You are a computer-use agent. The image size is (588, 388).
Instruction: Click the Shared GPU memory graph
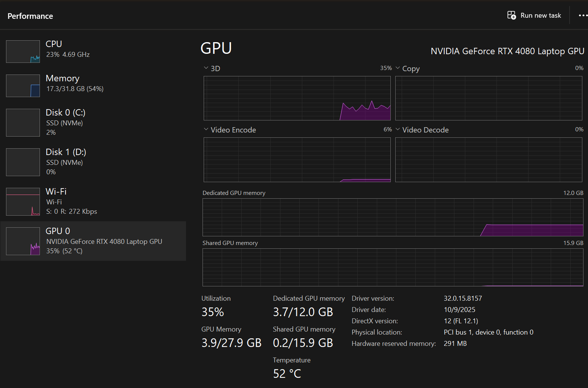(393, 267)
